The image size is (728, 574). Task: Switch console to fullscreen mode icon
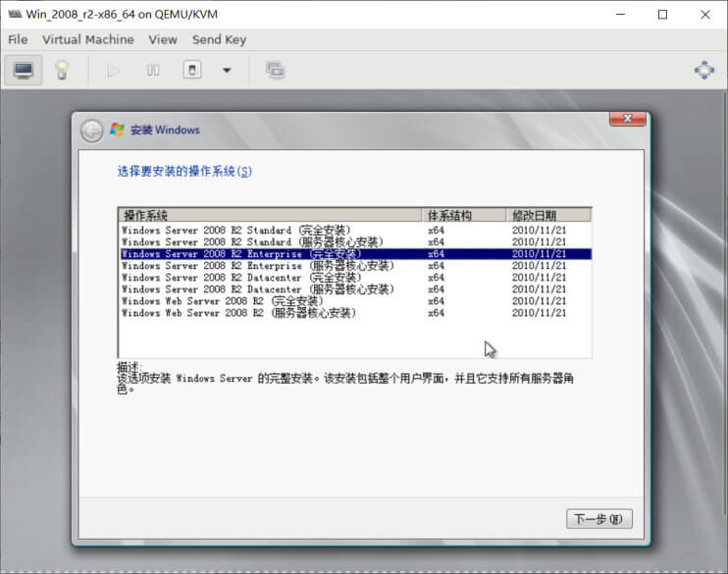tap(703, 70)
